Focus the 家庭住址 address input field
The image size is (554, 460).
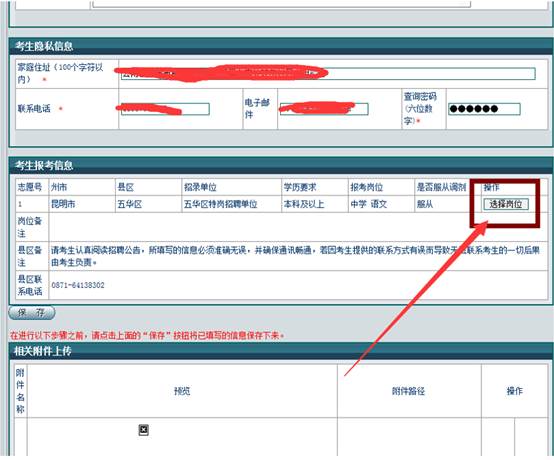[x=328, y=74]
